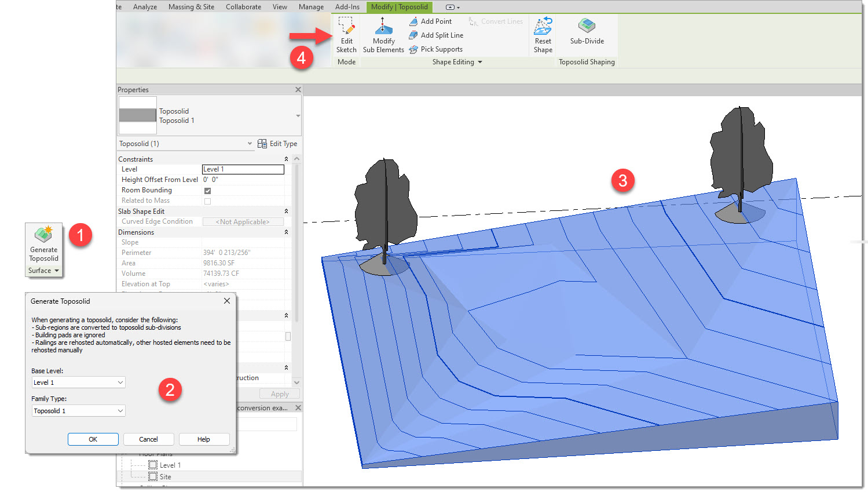868x492 pixels.
Task: Click Cancel in Generate Toposolid dialog
Action: [148, 439]
